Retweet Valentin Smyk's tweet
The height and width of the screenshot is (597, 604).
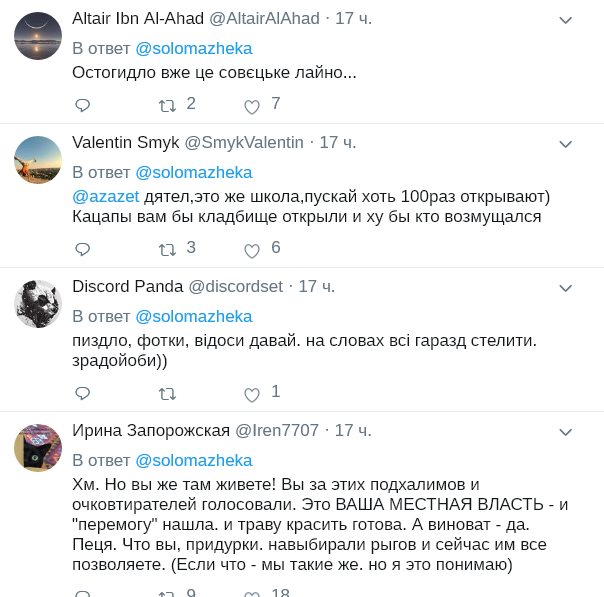pos(167,249)
